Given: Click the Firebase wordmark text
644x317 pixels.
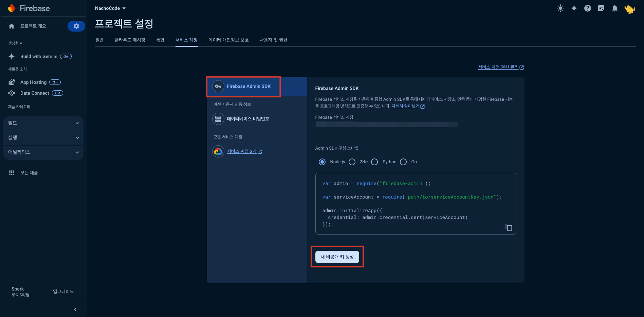Looking at the screenshot, I should tap(35, 8).
